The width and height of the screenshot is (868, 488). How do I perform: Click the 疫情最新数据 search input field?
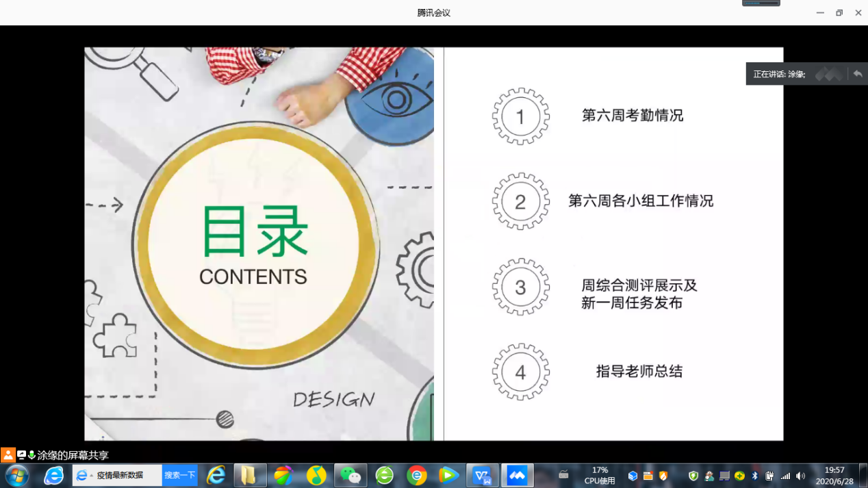[x=127, y=475]
